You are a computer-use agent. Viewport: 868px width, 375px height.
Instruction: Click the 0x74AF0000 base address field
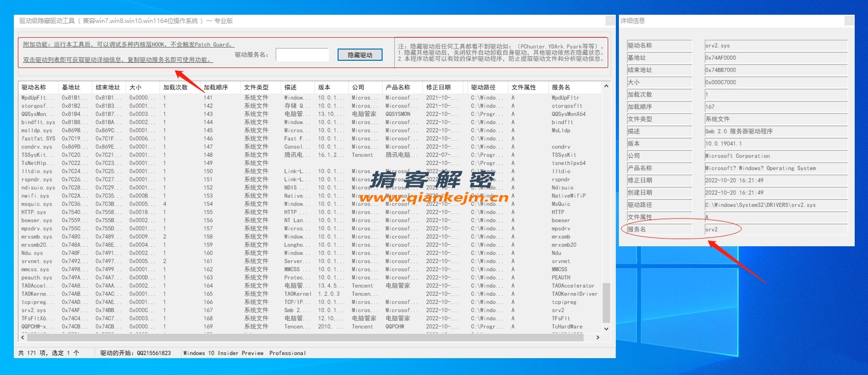(x=776, y=58)
